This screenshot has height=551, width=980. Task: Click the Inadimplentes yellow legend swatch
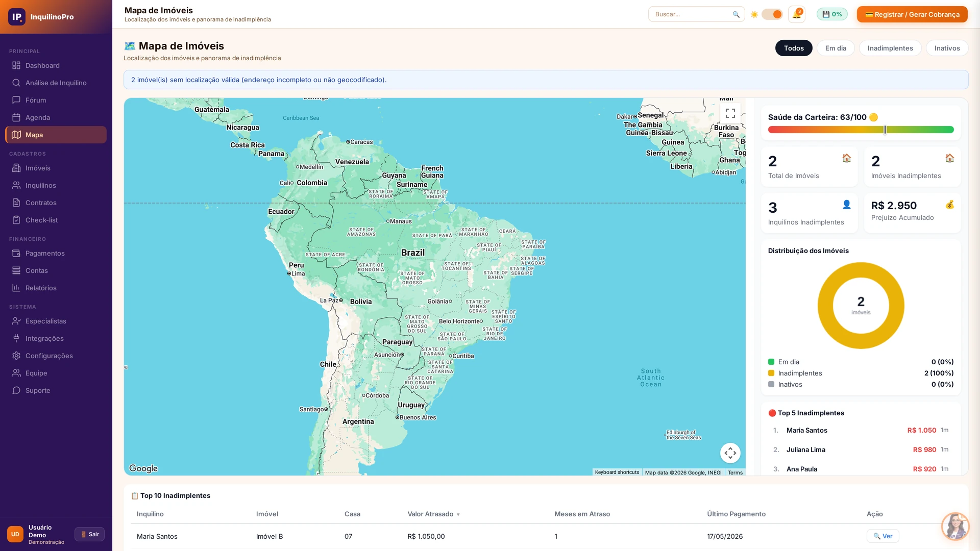pos(771,373)
